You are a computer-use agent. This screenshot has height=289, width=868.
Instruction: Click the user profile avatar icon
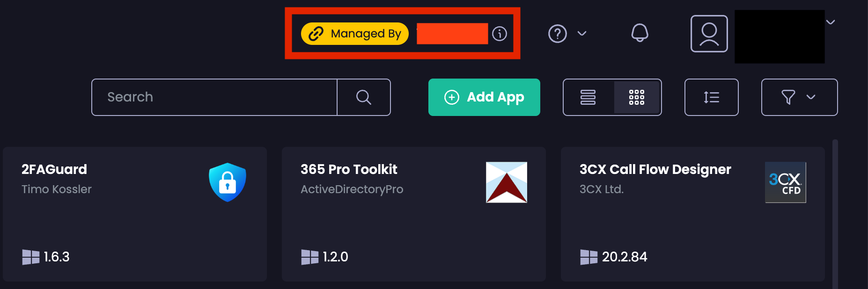(709, 34)
